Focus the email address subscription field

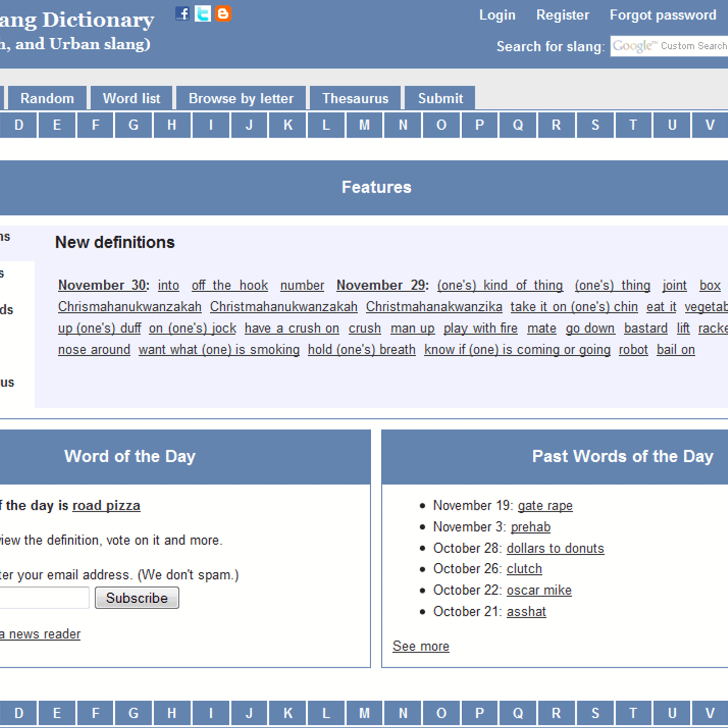tap(44, 597)
